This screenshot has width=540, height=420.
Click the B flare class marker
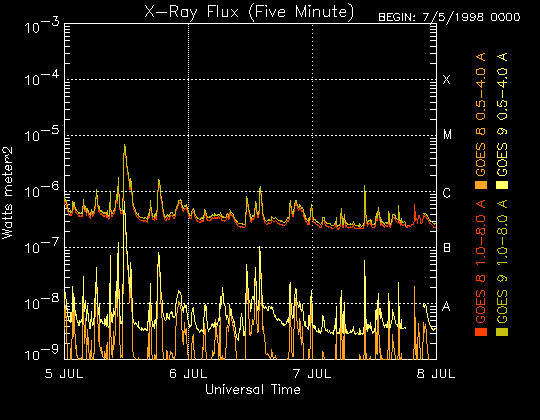point(447,248)
